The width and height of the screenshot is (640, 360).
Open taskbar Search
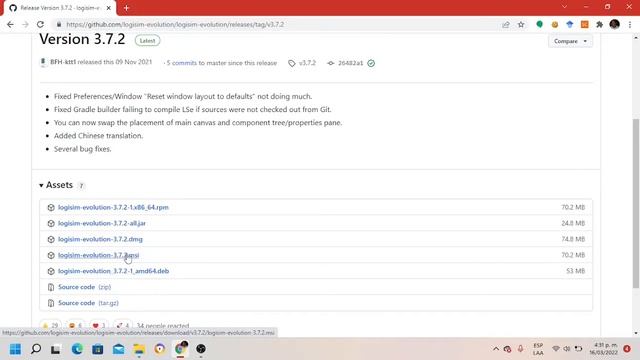point(36,349)
